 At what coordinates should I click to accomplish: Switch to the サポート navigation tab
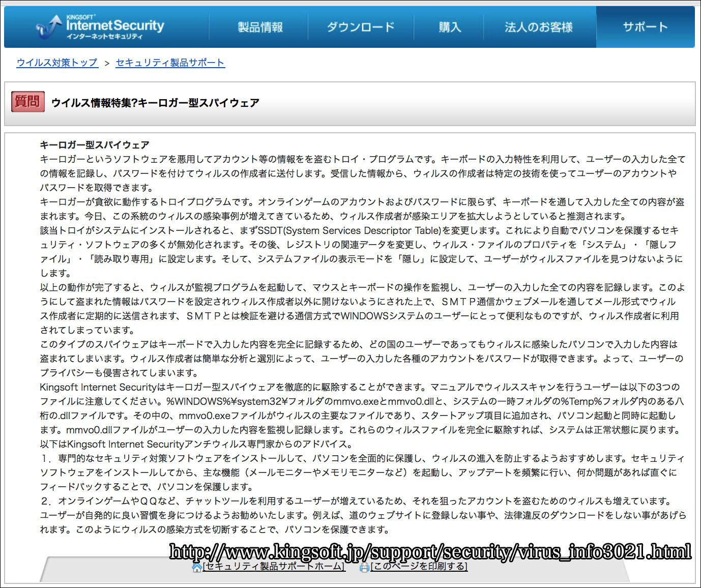(x=645, y=27)
